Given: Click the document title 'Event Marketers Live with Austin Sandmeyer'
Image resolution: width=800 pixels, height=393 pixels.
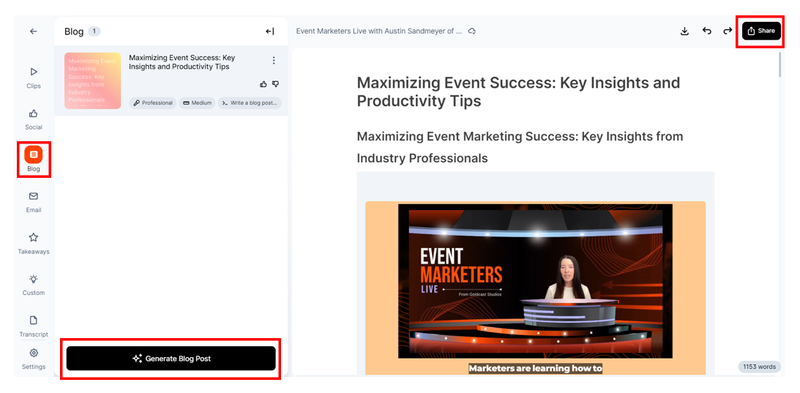Looking at the screenshot, I should (x=379, y=31).
